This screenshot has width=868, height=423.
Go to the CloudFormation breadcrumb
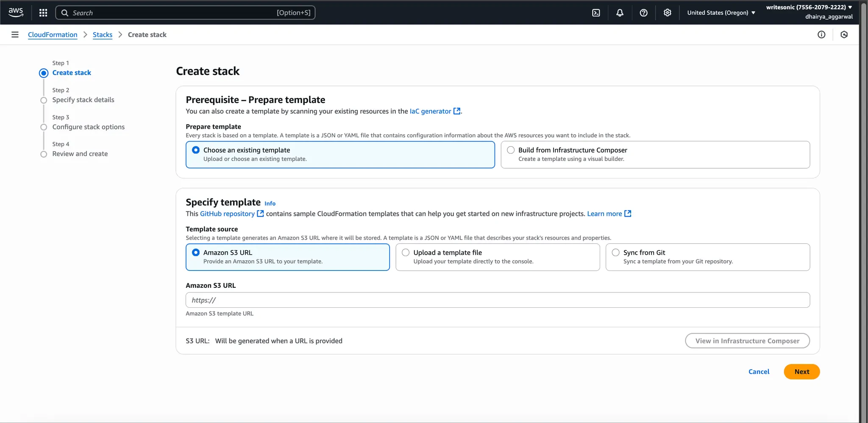coord(53,35)
